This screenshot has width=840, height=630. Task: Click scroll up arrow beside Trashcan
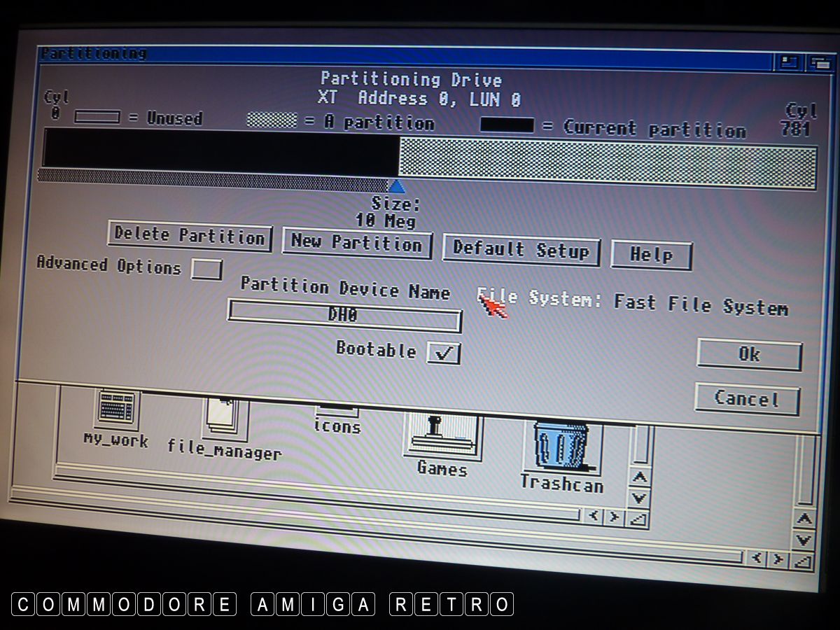(x=639, y=478)
